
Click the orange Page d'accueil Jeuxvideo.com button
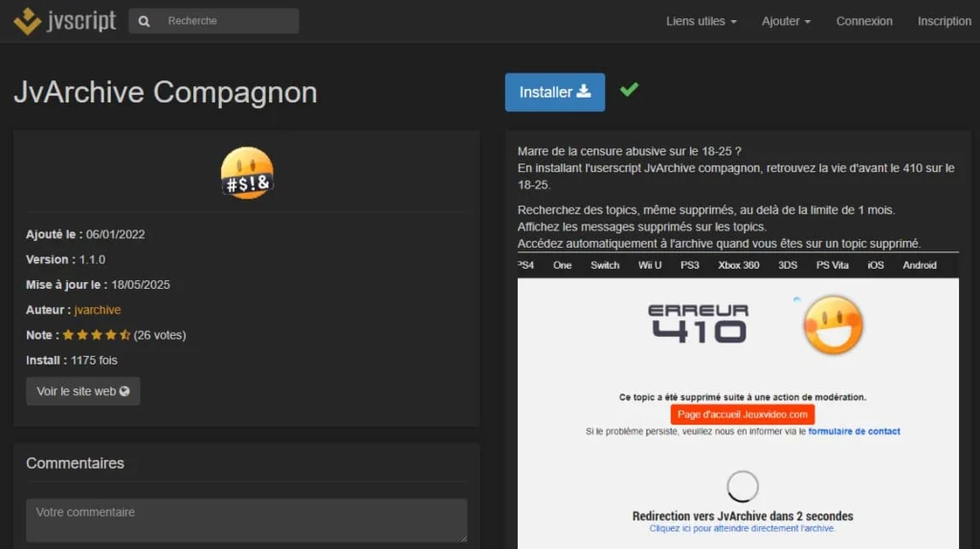(x=743, y=415)
